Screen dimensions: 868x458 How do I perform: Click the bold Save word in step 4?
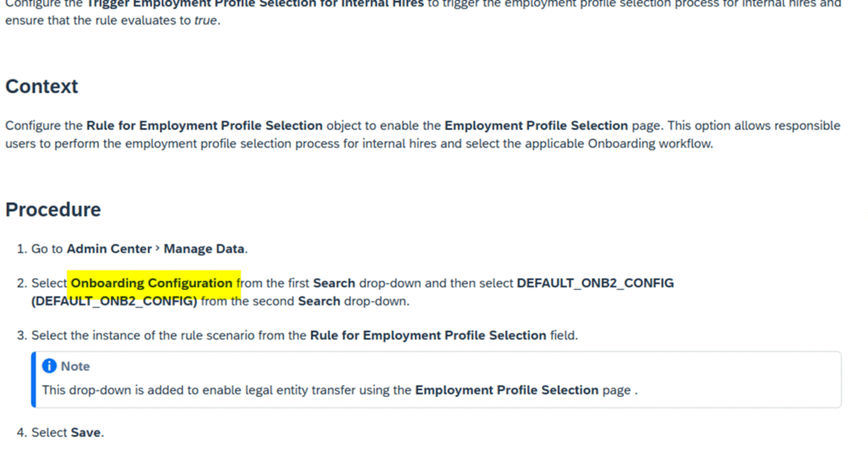pos(86,433)
